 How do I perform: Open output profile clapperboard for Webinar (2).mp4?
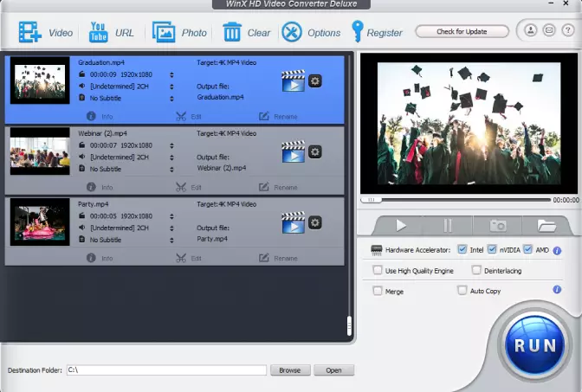(x=294, y=151)
